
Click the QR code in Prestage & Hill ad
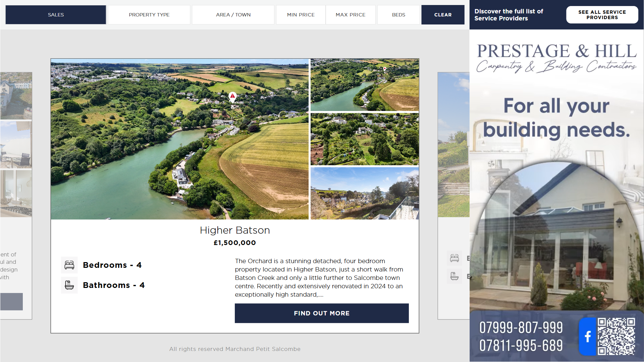click(616, 336)
